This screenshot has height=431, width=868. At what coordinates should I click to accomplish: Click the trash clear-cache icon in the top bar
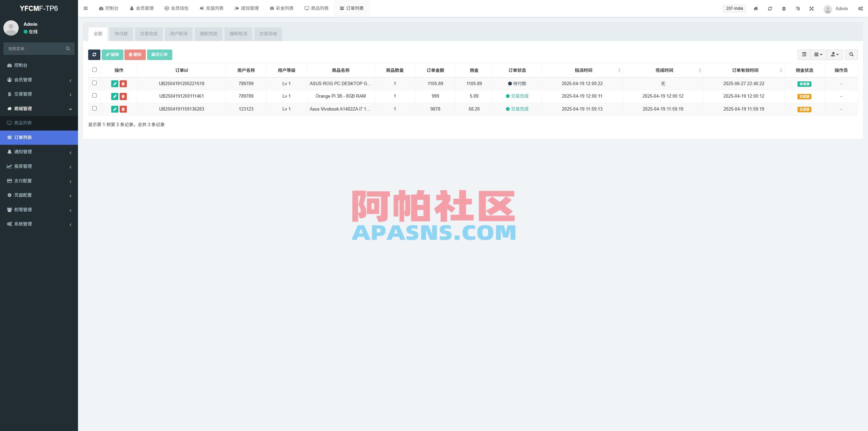point(784,8)
